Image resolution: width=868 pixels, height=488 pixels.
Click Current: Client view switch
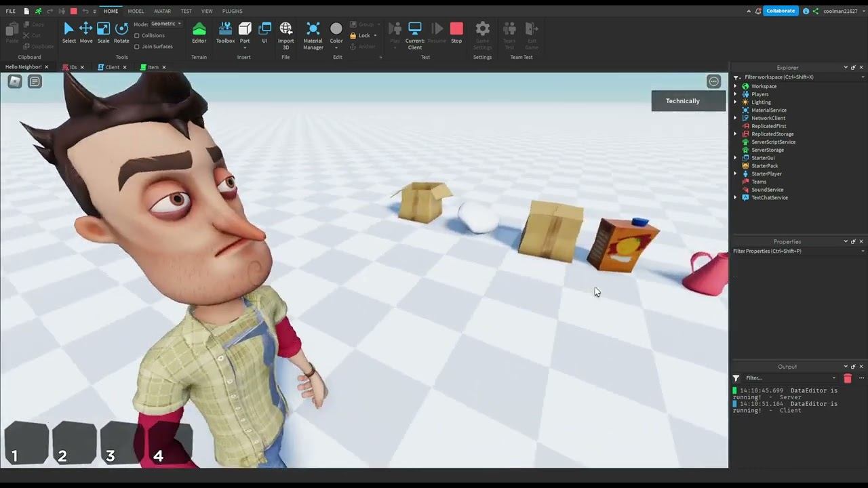[x=415, y=35]
